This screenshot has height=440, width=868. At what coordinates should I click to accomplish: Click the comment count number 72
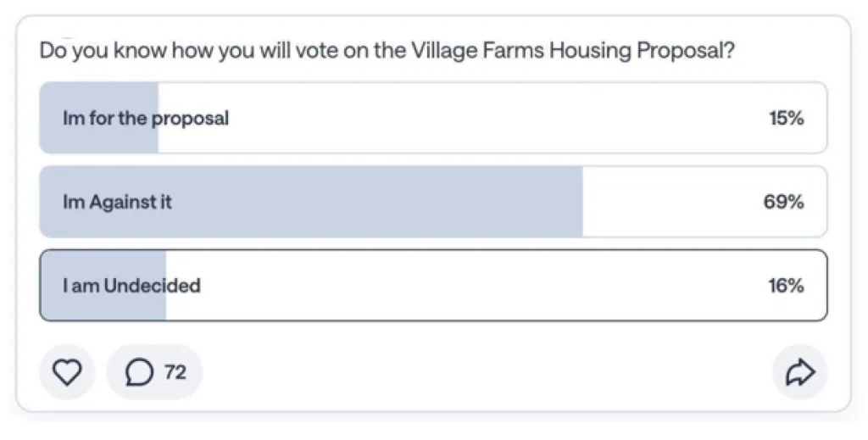point(175,372)
